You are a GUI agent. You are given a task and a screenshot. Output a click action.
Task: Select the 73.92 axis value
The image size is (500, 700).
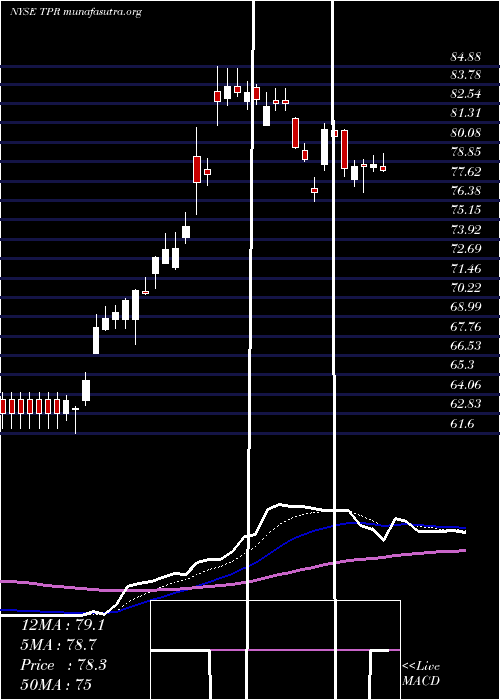pyautogui.click(x=466, y=229)
